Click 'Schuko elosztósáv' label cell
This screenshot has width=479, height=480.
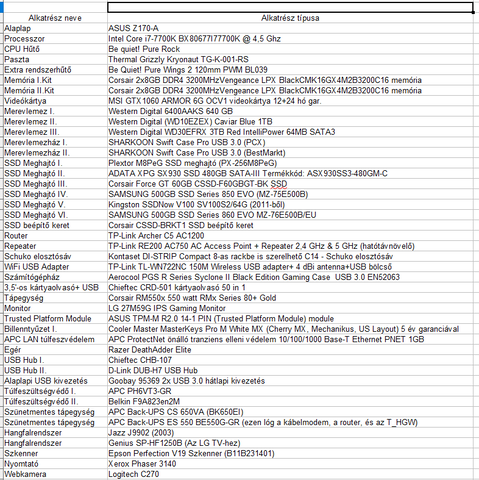(x=55, y=256)
